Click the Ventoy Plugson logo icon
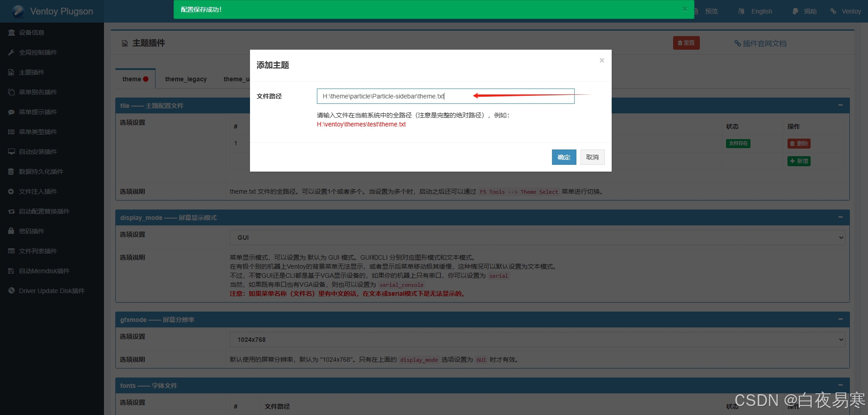868x415 pixels. click(18, 11)
